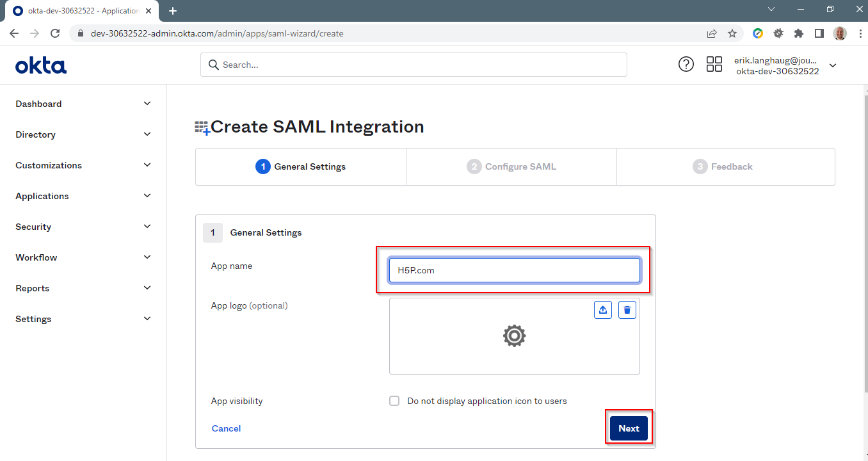868x461 pixels.
Task: Toggle 'Do not display application icon to users'
Action: pyautogui.click(x=394, y=401)
